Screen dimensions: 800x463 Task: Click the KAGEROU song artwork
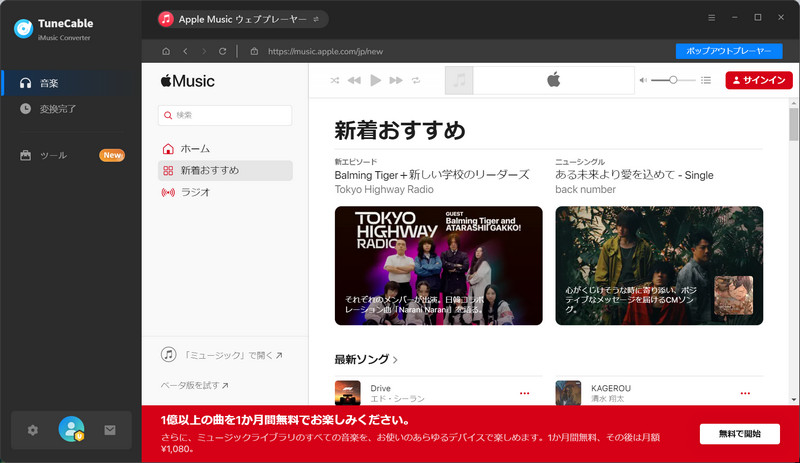pyautogui.click(x=568, y=393)
